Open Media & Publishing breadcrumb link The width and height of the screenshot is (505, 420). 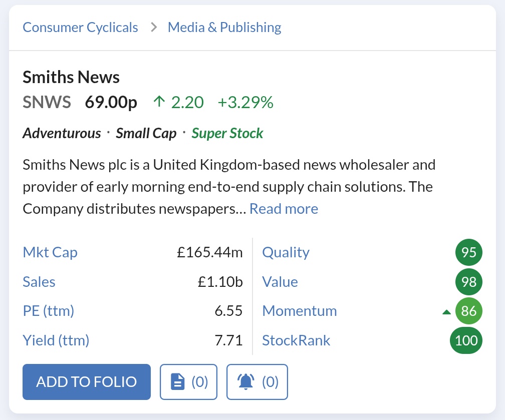[224, 28]
